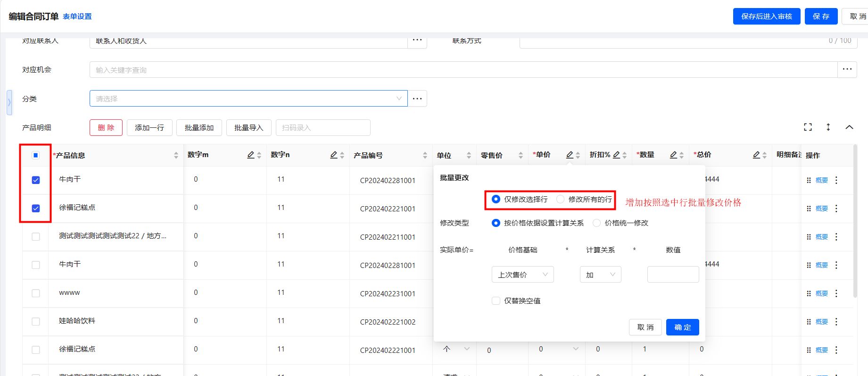Click the 批量添加 button
Image resolution: width=868 pixels, height=376 pixels.
199,127
